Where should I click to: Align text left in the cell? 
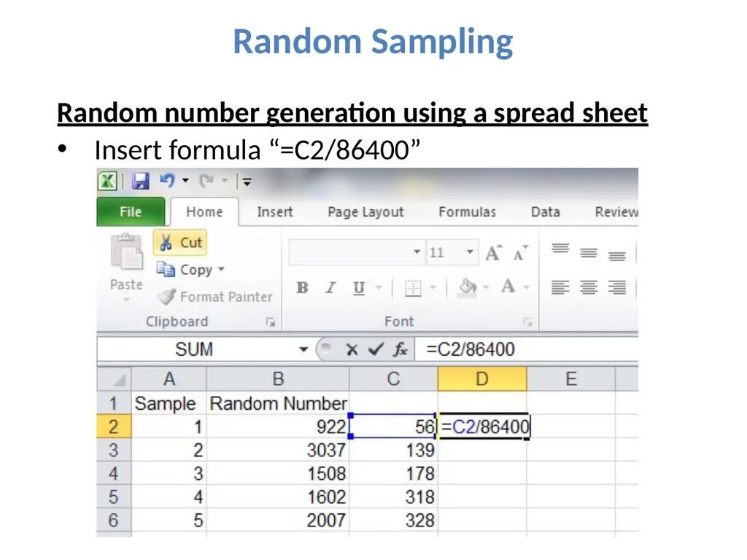pyautogui.click(x=560, y=287)
